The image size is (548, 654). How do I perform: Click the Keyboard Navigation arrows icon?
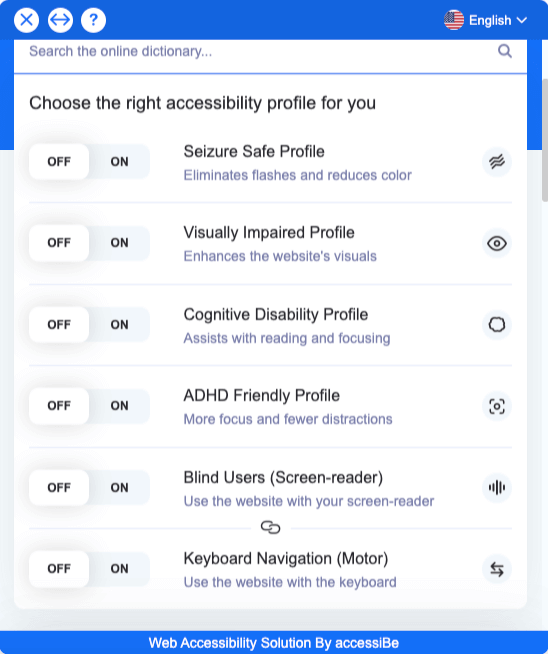(x=497, y=569)
